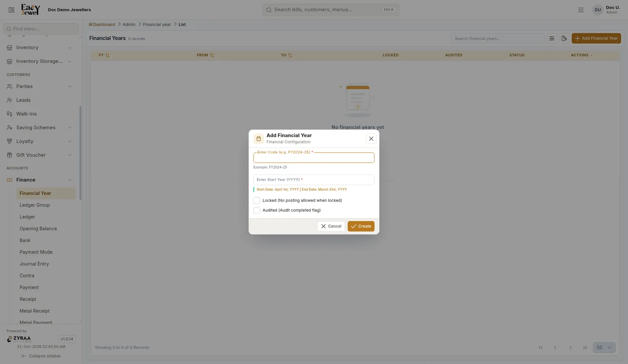Go to the last page of records
The height and width of the screenshot is (364, 628).
(585, 348)
